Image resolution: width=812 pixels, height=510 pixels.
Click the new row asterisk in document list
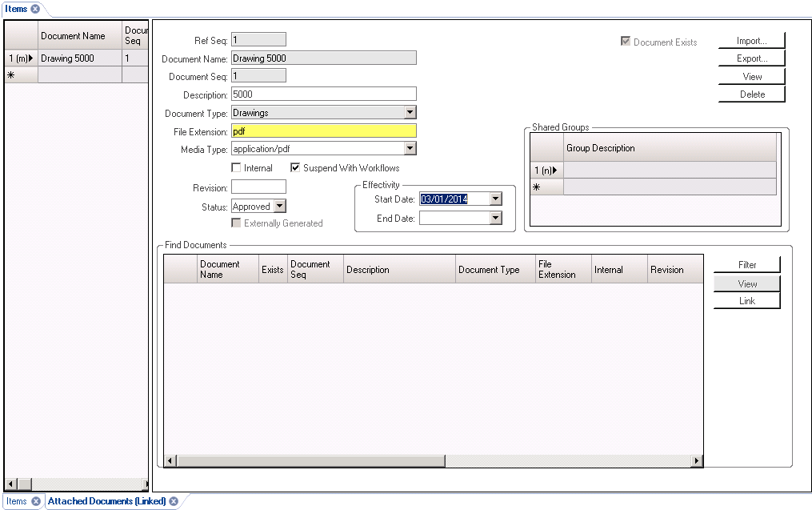coord(11,75)
